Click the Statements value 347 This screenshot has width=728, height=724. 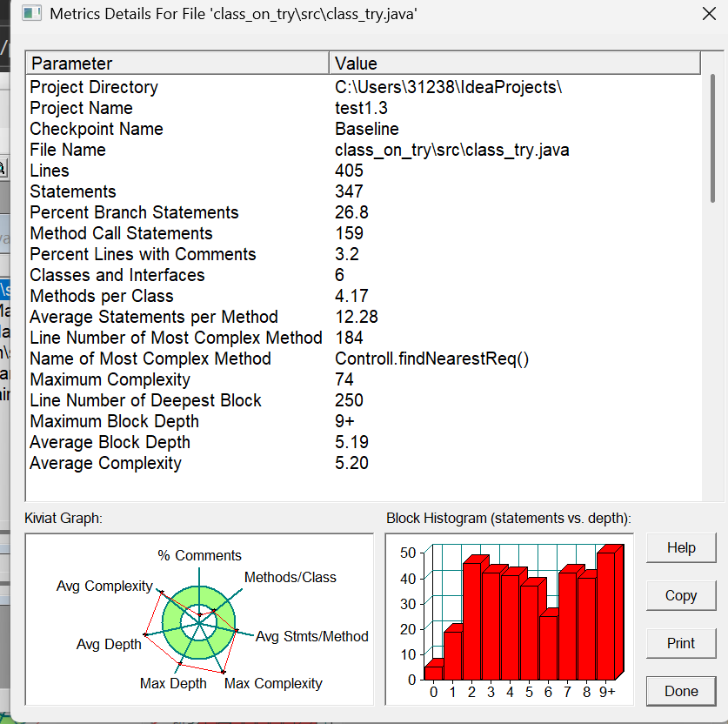click(x=349, y=191)
